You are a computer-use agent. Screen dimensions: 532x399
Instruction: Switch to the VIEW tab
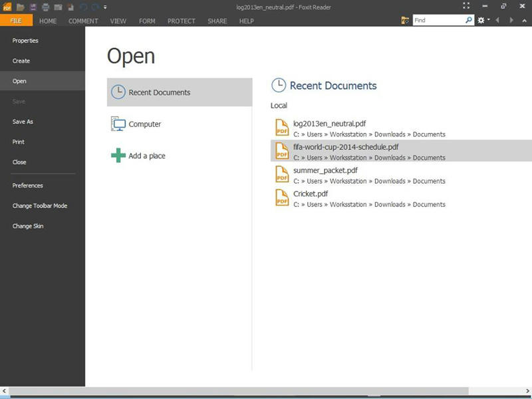click(118, 21)
